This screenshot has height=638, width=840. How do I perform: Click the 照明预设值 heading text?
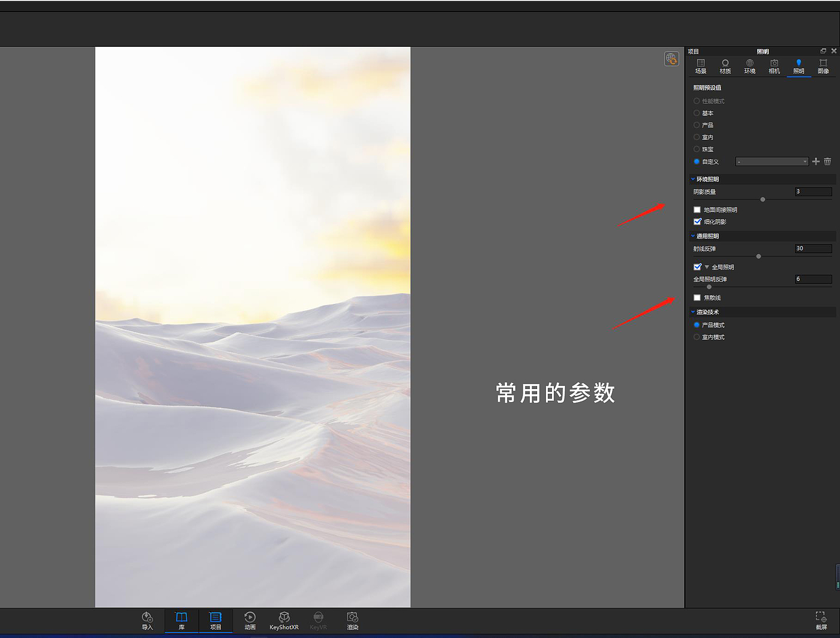tap(707, 88)
